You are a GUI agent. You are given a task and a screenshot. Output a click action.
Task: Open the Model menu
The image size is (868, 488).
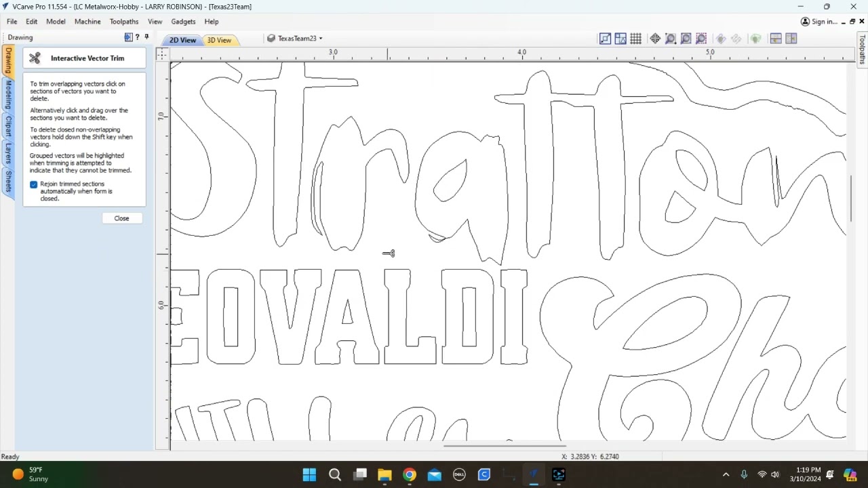[56, 22]
